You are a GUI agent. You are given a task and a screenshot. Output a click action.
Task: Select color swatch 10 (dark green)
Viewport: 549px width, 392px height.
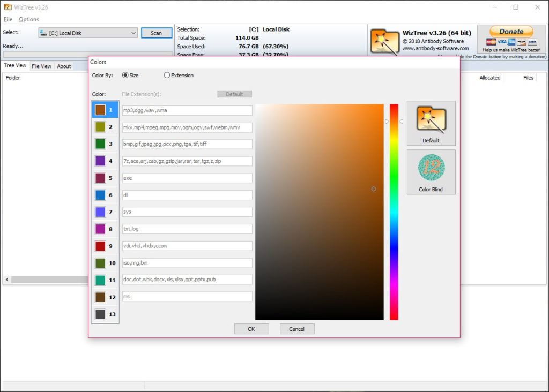(100, 263)
